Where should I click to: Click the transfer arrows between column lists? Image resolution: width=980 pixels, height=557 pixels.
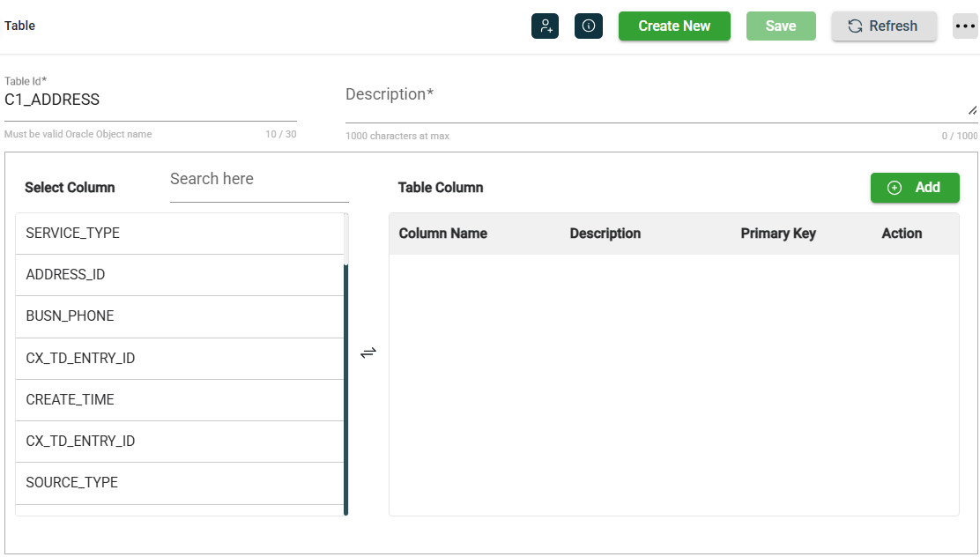coord(368,353)
